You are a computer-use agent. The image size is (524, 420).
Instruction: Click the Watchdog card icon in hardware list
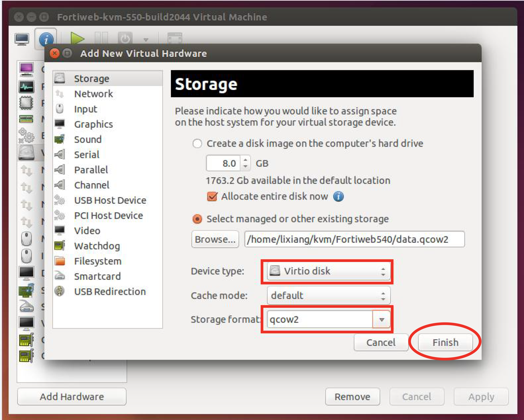pyautogui.click(x=60, y=246)
